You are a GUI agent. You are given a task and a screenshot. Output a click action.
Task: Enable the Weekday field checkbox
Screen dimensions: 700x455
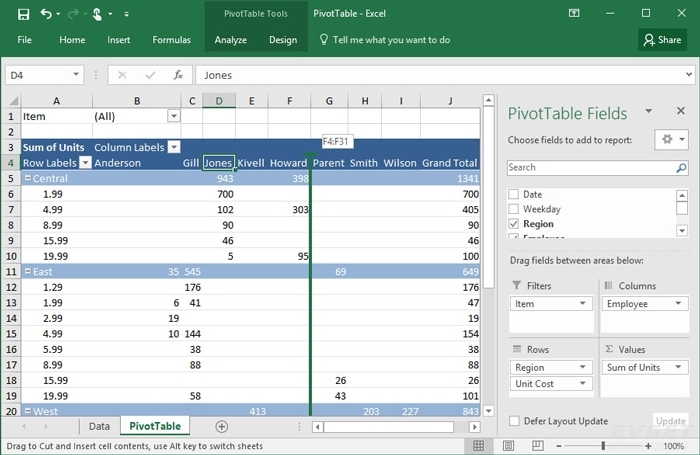[514, 209]
